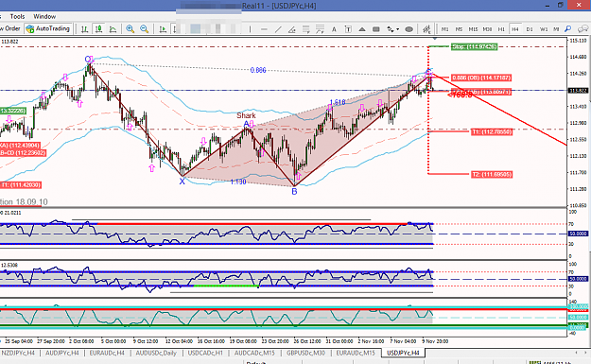The width and height of the screenshot is (591, 364).
Task: Select the triangle shape tool
Action: [362, 29]
